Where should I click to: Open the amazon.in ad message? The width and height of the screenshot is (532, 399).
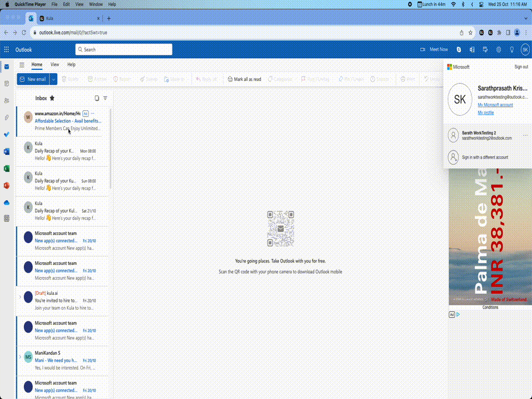tap(63, 121)
